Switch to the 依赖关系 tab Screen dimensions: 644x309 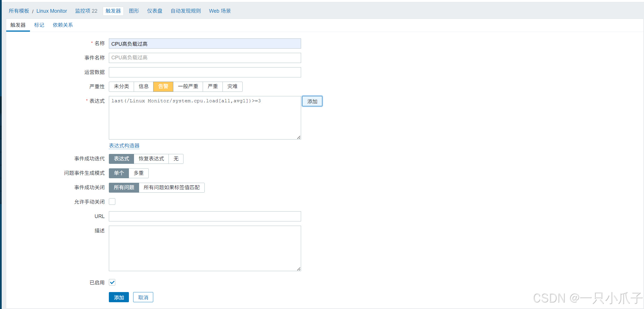63,25
